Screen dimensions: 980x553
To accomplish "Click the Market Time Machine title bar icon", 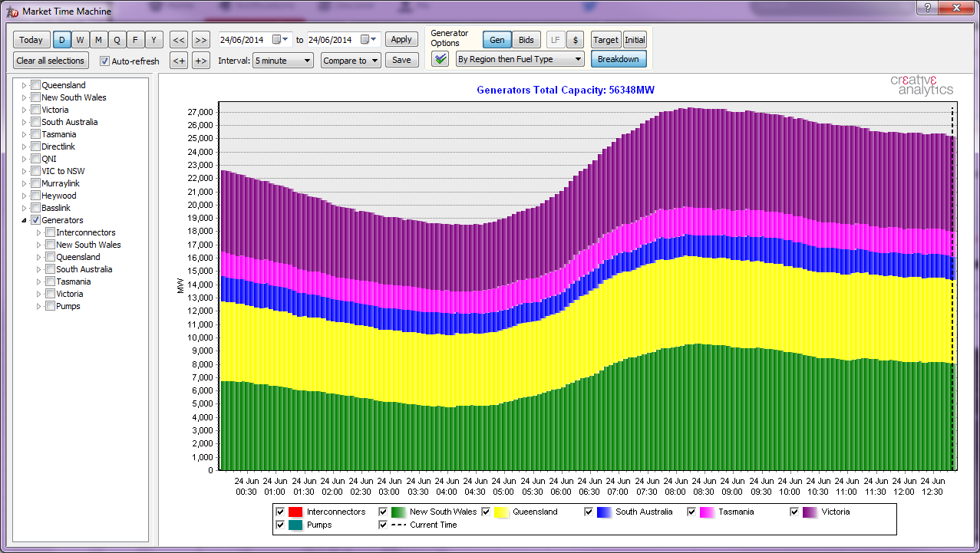I will tap(12, 12).
